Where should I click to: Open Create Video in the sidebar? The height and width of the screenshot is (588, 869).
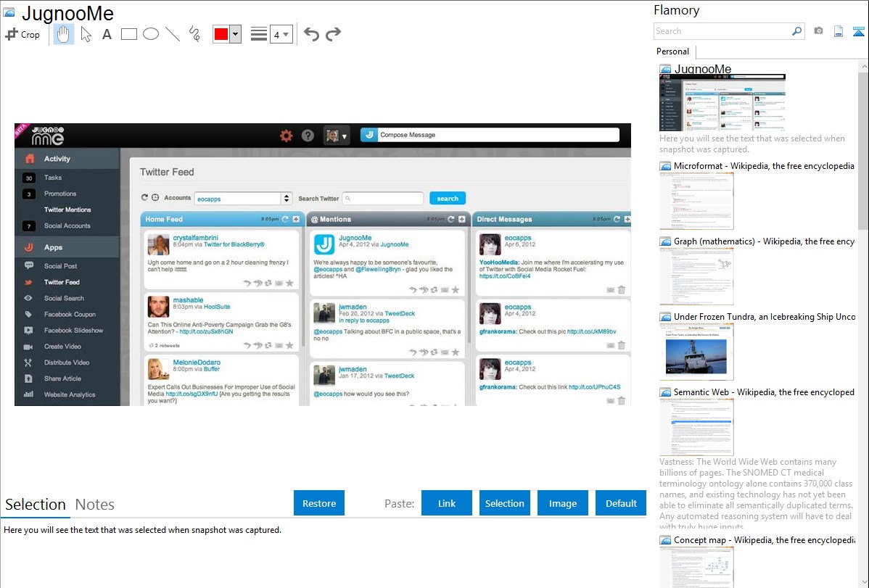[62, 347]
